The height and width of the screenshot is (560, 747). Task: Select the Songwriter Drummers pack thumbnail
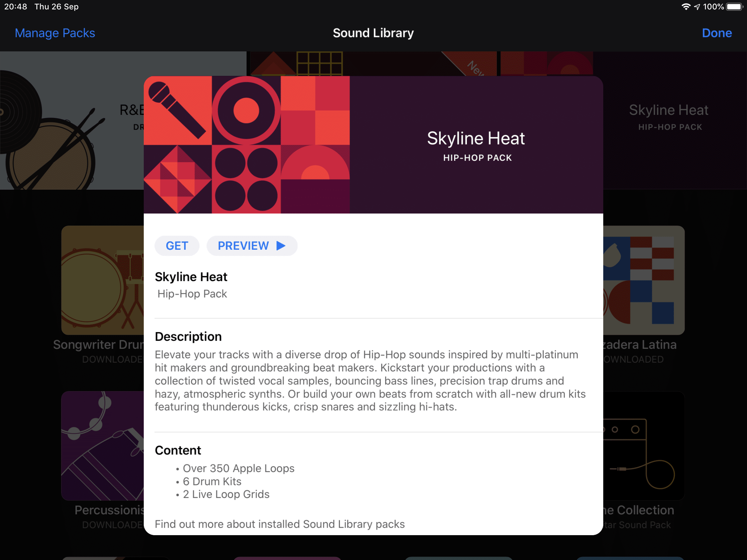[103, 280]
